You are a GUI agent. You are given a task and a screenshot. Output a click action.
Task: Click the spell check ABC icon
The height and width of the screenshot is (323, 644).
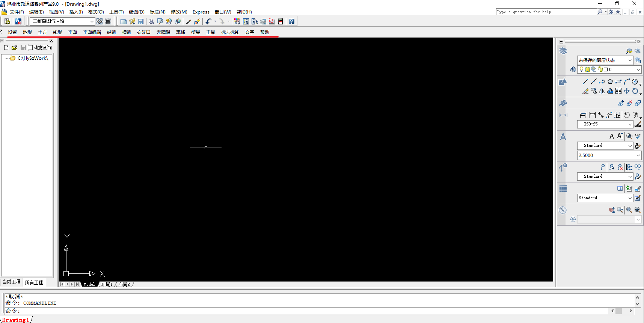(x=637, y=136)
